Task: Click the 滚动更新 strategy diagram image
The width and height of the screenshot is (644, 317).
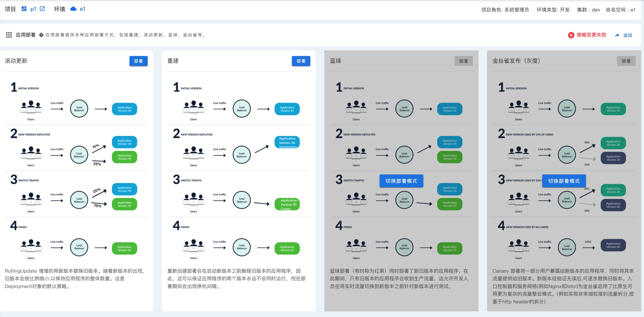Action: [x=76, y=170]
